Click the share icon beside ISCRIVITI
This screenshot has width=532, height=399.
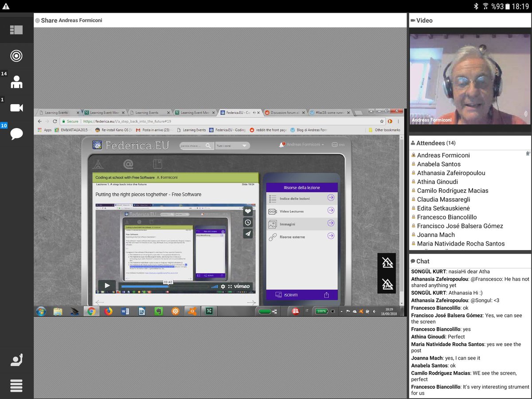[327, 295]
